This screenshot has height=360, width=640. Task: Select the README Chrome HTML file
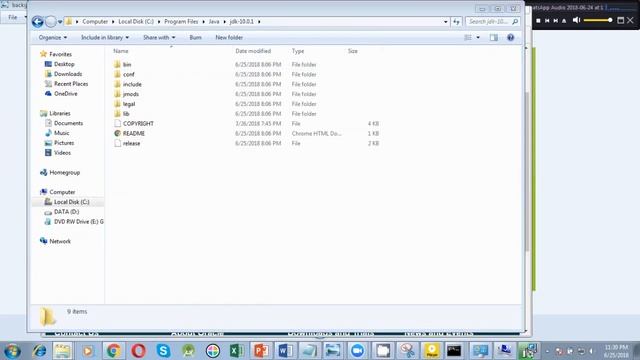(x=133, y=133)
